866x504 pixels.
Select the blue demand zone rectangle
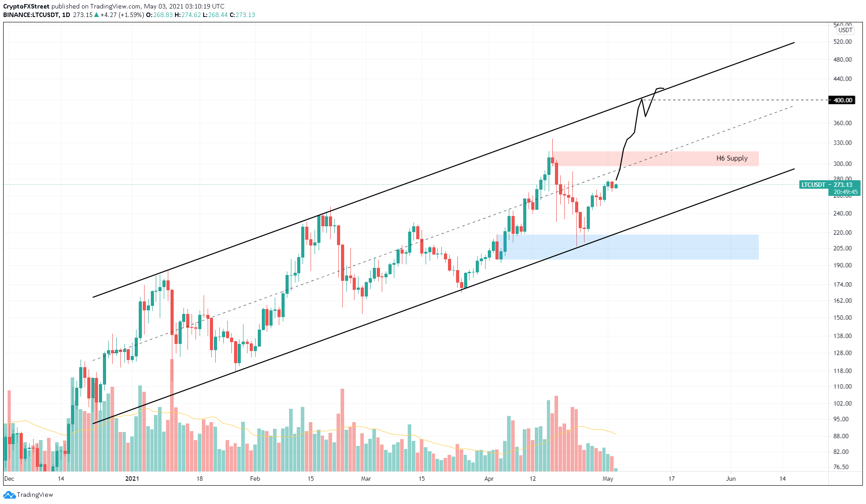pyautogui.click(x=628, y=247)
